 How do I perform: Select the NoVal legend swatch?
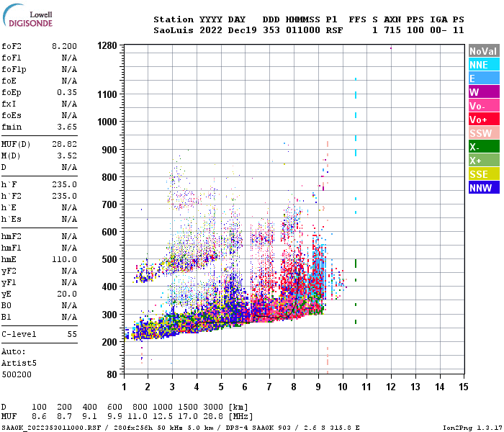[484, 51]
